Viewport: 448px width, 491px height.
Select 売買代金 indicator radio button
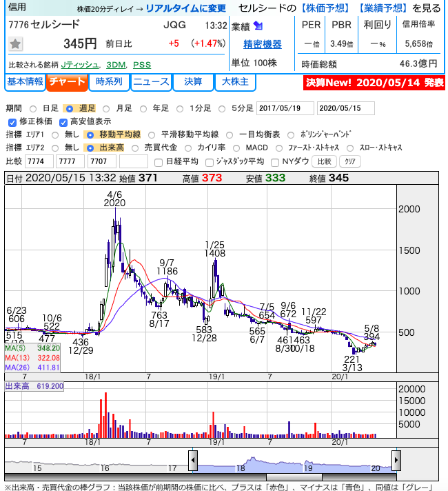pyautogui.click(x=135, y=148)
